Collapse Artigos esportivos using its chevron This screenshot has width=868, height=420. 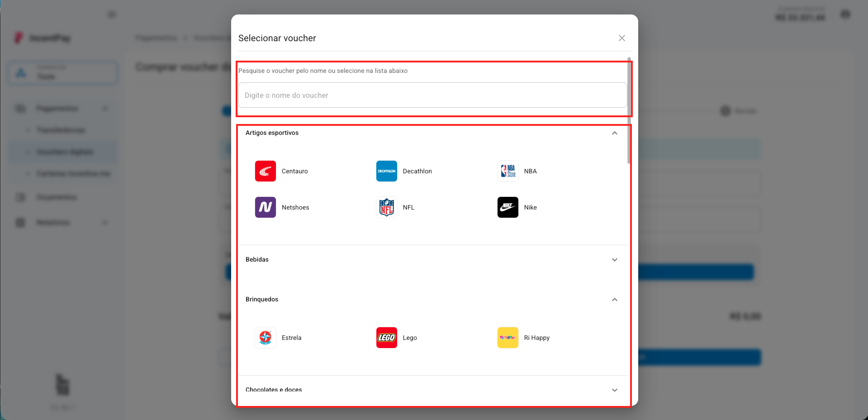click(615, 133)
